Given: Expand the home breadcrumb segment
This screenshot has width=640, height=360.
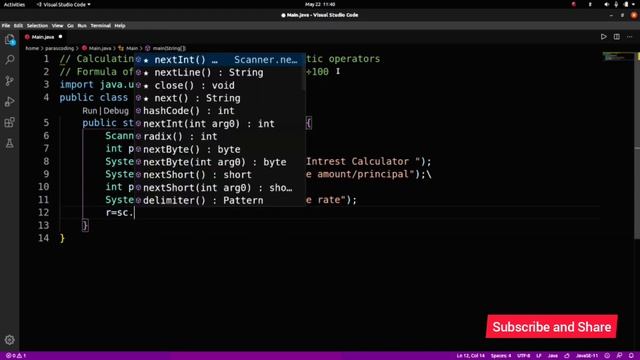Looking at the screenshot, I should (32, 48).
